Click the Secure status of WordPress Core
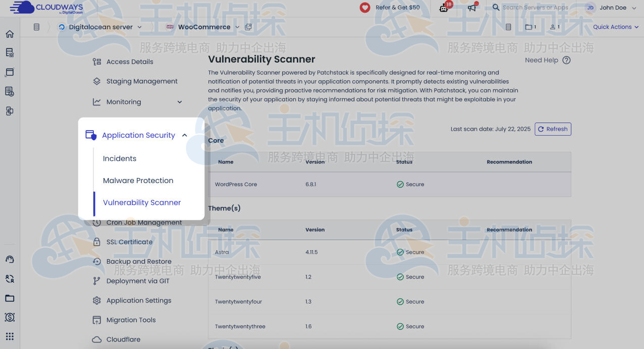The width and height of the screenshot is (644, 349). (410, 185)
